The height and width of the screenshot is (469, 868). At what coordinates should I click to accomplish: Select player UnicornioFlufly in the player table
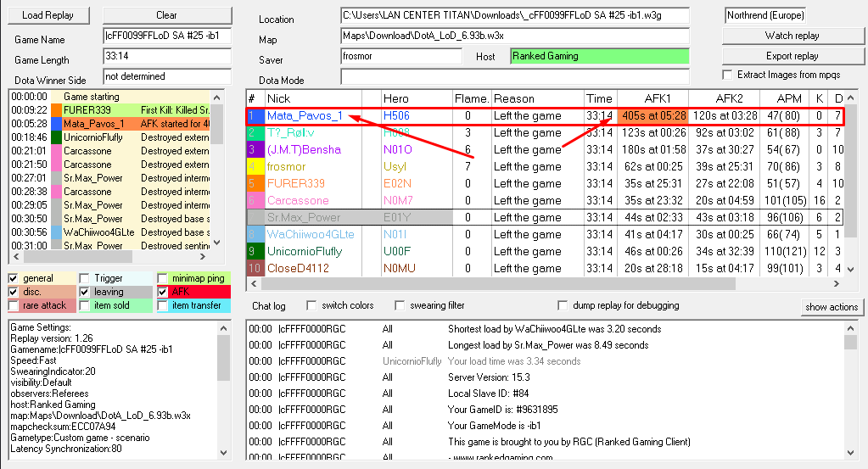(305, 251)
